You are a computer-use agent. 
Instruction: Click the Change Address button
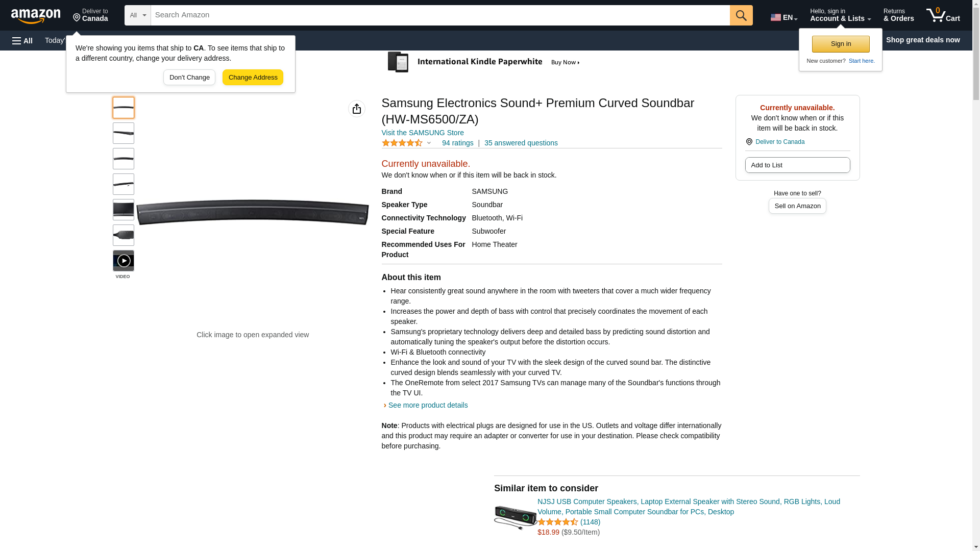tap(253, 78)
